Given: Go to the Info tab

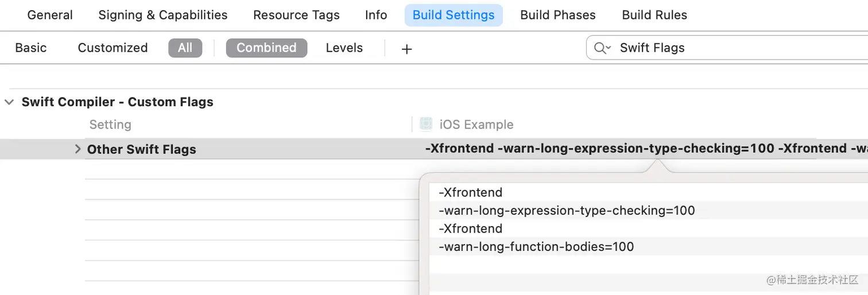Looking at the screenshot, I should point(376,15).
